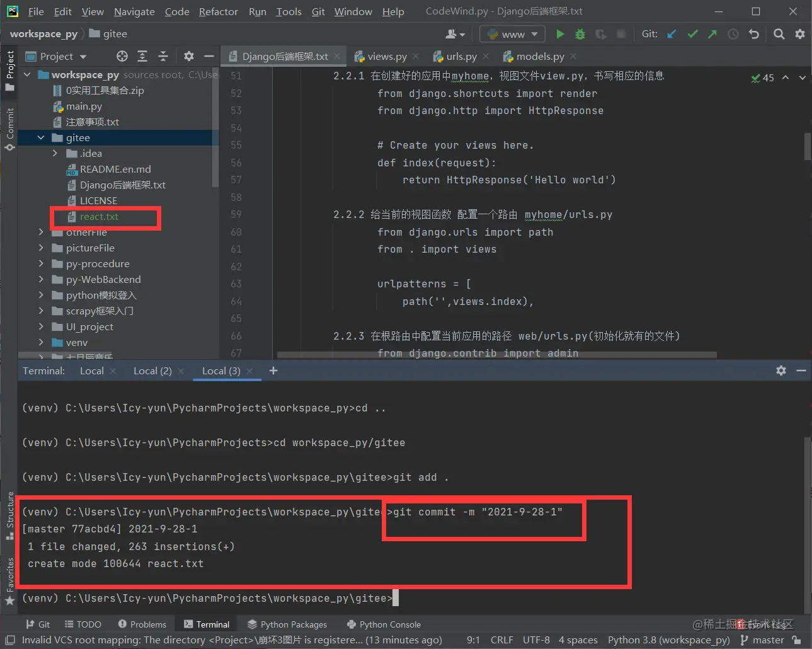Screen dimensions: 812x649
Task: Open the TODO tool window
Action: [83, 624]
